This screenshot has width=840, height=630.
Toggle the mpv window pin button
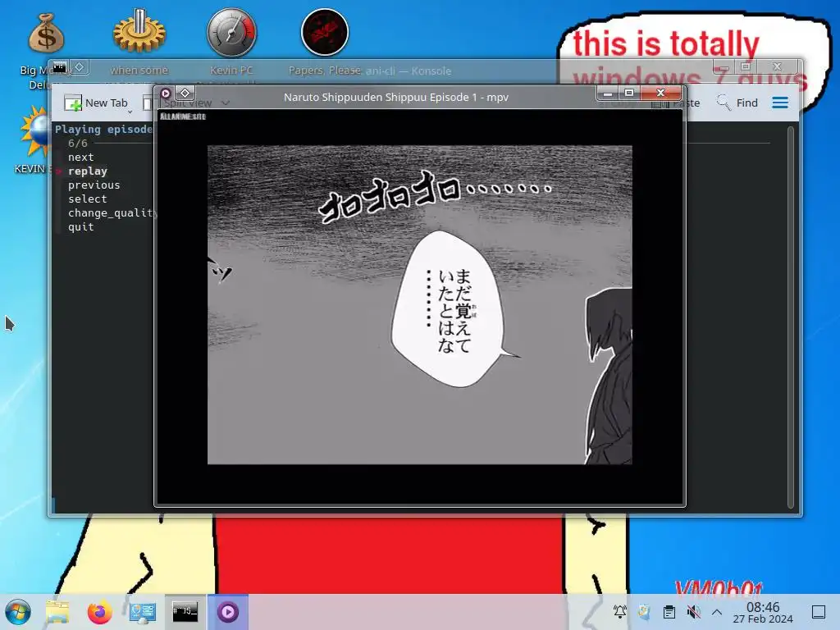(x=185, y=94)
